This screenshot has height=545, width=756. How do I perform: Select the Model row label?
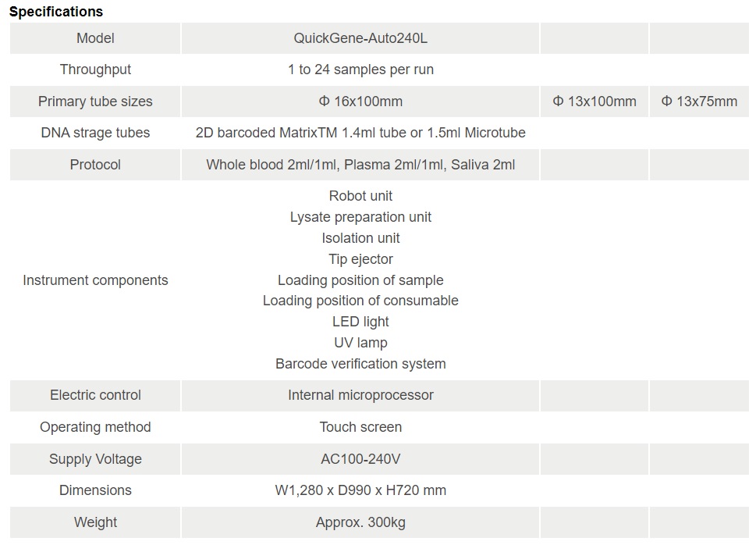[95, 38]
